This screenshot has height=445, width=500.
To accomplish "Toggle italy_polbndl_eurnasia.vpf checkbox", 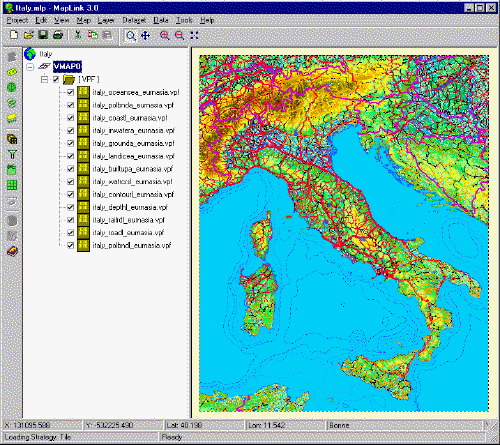I will (70, 245).
